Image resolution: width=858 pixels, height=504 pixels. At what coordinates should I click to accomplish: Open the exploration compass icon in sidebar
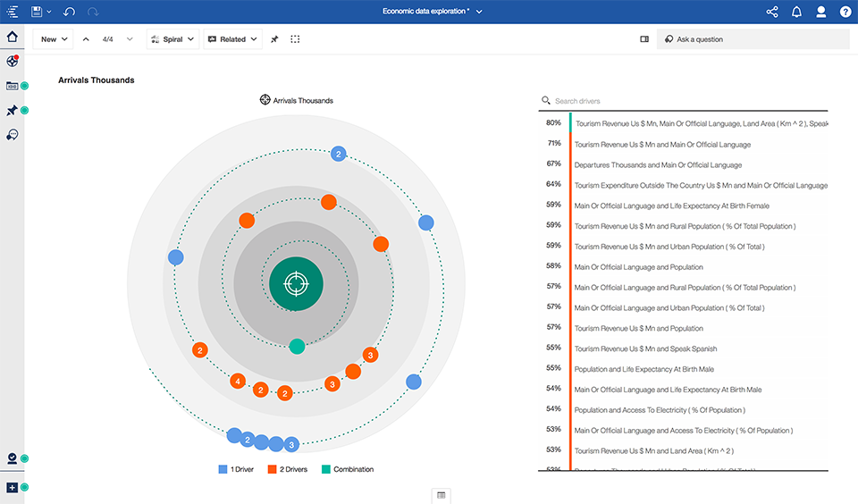point(12,62)
